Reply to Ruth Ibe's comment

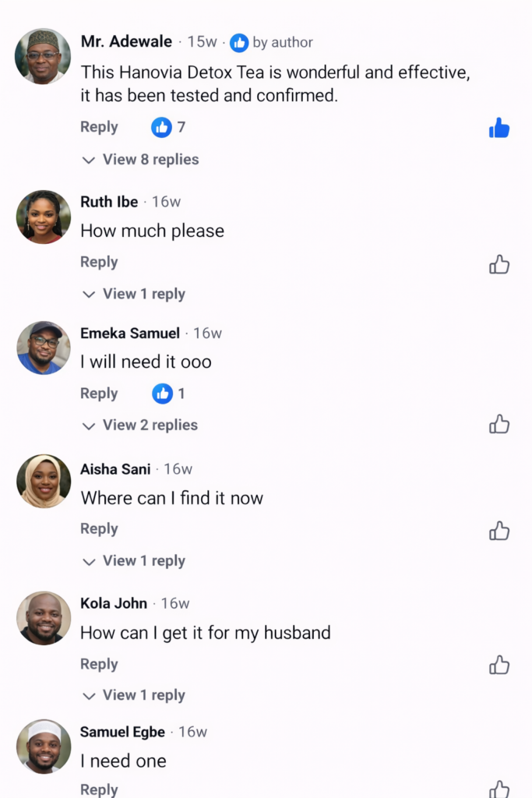tap(99, 262)
